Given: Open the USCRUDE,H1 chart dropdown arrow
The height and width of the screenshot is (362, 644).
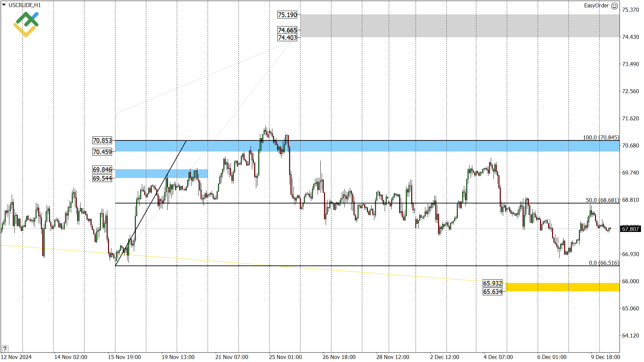Looking at the screenshot, I should coord(4,5).
